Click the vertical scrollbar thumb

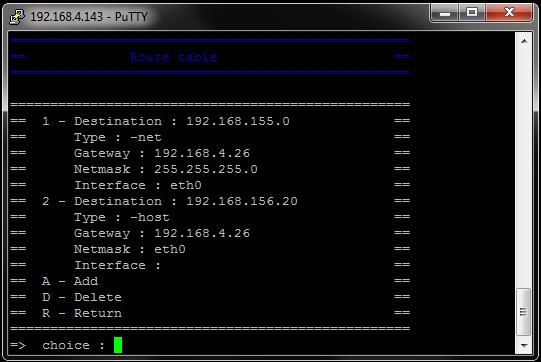click(523, 312)
